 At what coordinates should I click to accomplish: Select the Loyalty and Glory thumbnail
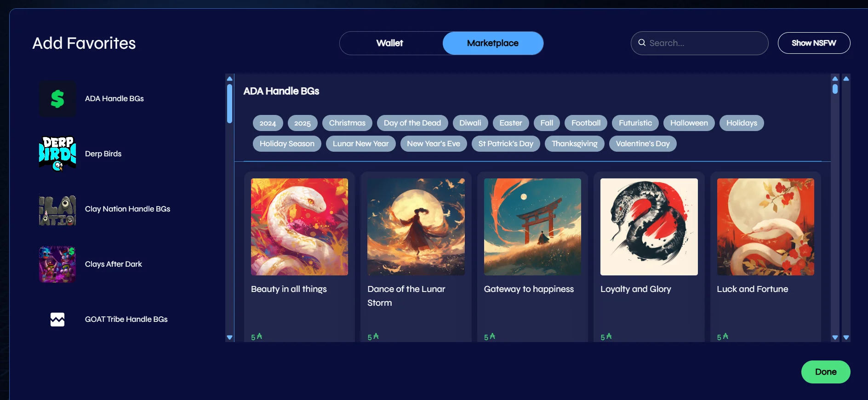tap(649, 227)
